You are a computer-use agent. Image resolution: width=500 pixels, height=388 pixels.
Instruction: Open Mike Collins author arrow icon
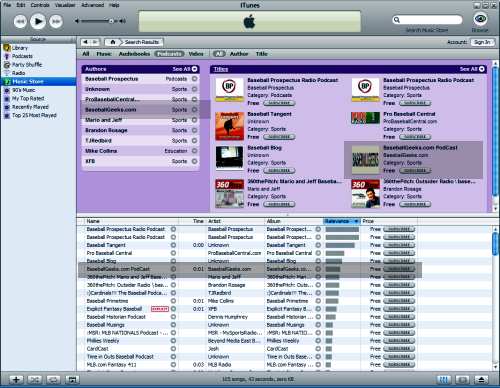(194, 151)
